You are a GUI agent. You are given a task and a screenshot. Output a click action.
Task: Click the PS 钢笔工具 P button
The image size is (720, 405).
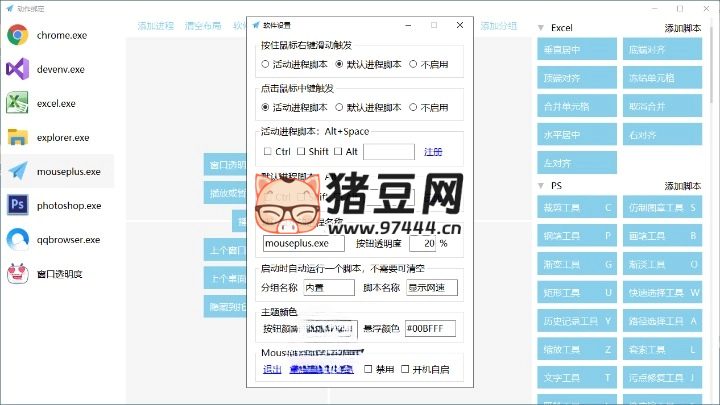click(x=577, y=236)
